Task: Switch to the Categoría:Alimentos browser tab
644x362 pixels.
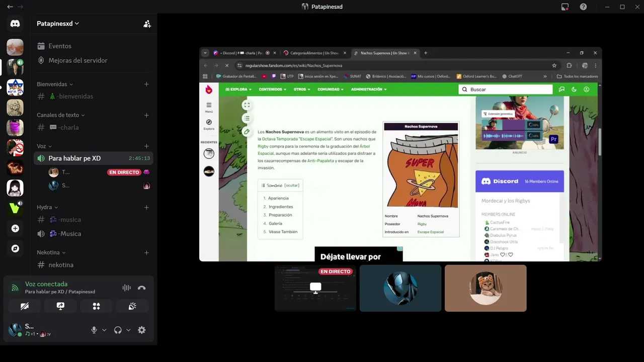Action: (314, 53)
